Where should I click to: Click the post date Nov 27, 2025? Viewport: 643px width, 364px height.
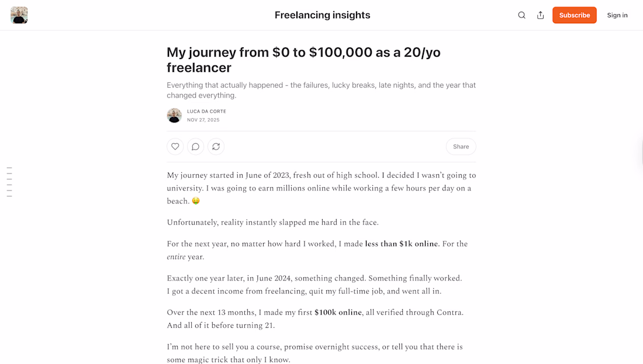203,120
